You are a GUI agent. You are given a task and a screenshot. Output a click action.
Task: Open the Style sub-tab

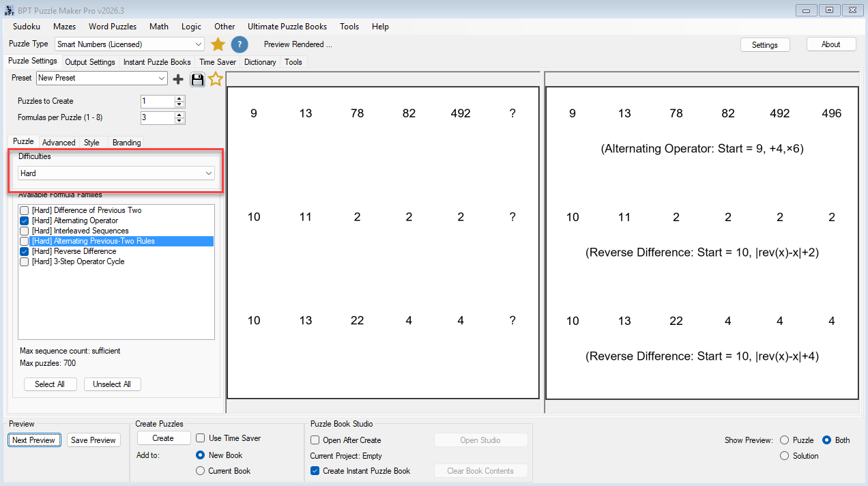pos(91,143)
